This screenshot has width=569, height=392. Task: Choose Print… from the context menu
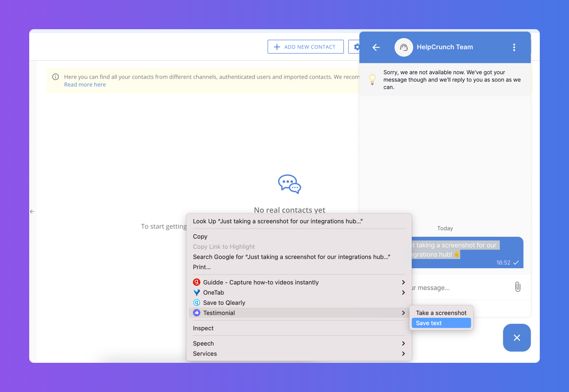(299, 267)
